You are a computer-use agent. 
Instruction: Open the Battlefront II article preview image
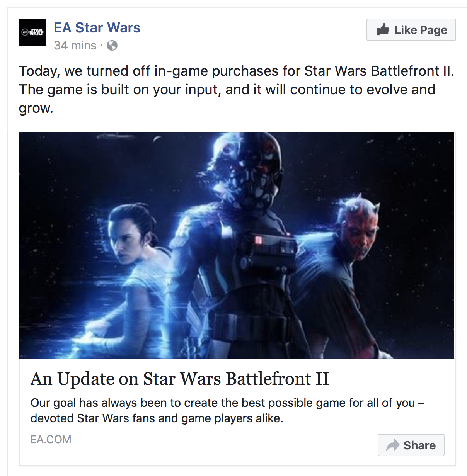tap(236, 245)
